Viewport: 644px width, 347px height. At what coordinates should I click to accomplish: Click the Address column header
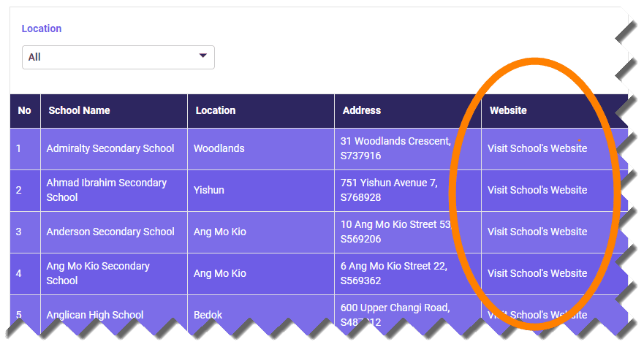click(x=408, y=111)
